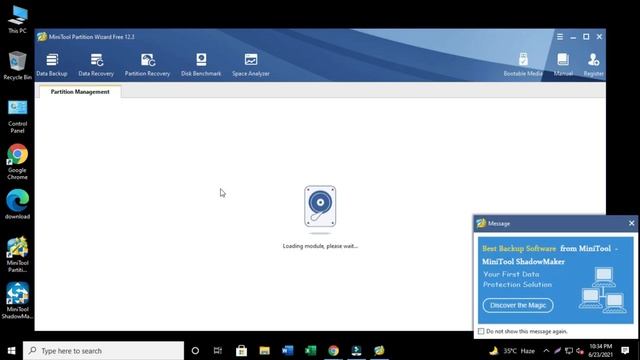The height and width of the screenshot is (360, 640).
Task: Open Cortana circle on taskbar
Action: click(195, 351)
